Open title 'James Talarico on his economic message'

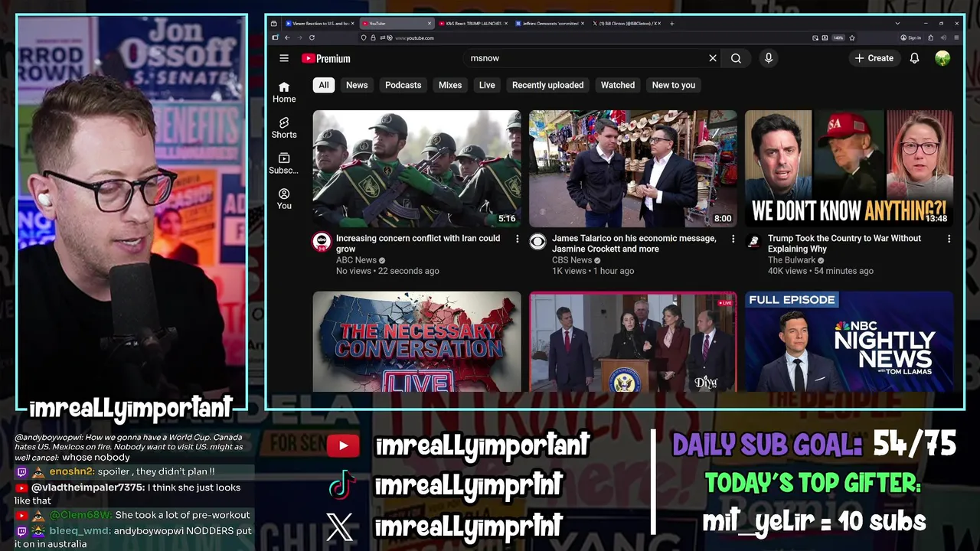click(634, 243)
